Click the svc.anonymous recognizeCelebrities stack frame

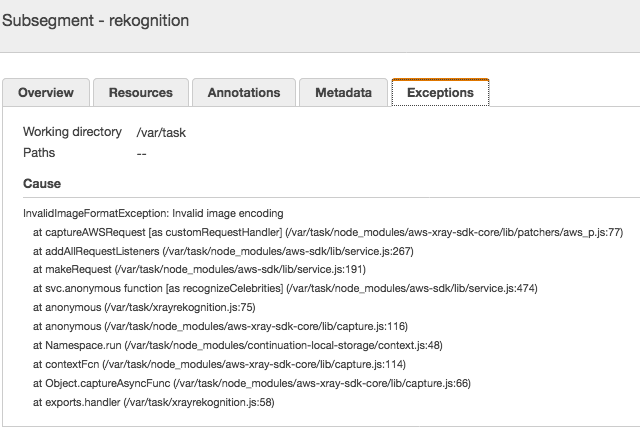click(x=285, y=289)
